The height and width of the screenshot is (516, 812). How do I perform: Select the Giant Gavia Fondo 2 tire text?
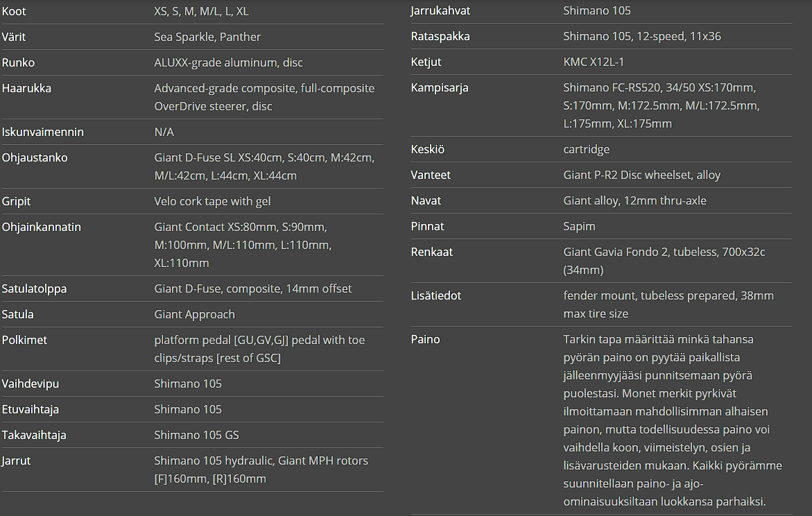coord(664,260)
